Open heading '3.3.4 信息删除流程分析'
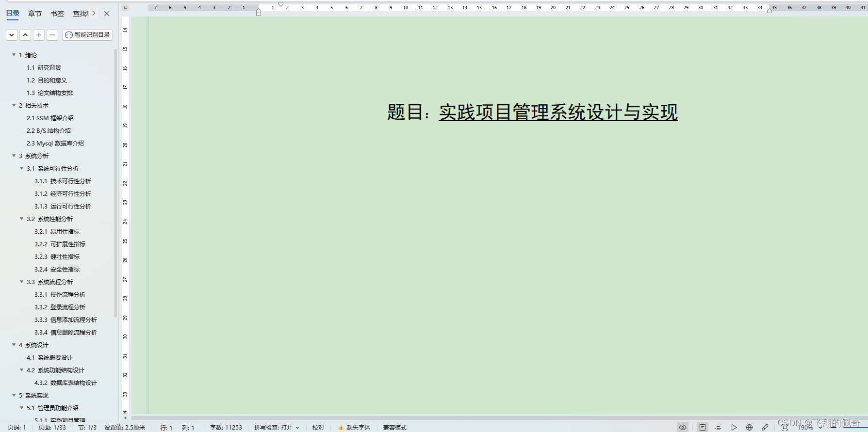 click(x=66, y=333)
